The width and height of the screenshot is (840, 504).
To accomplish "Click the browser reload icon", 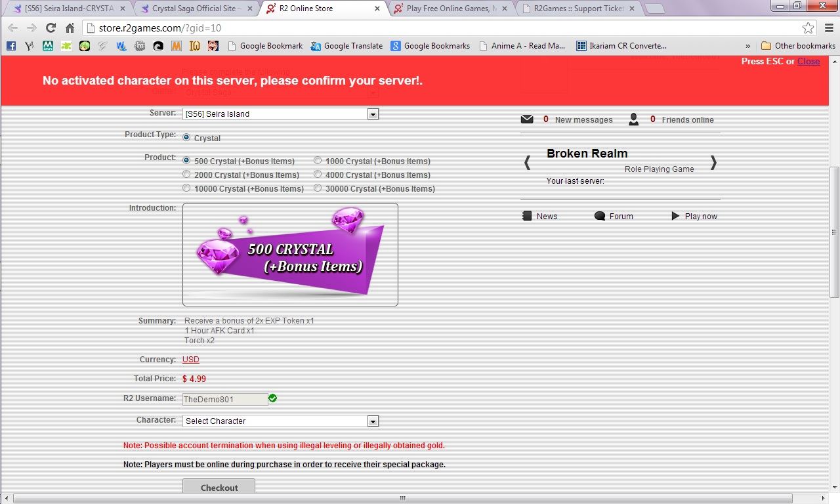I will 51,28.
